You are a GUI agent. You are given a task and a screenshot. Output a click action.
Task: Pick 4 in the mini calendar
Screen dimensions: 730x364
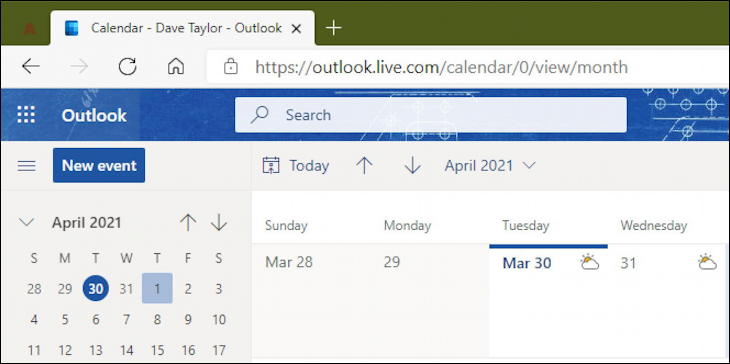(x=34, y=320)
